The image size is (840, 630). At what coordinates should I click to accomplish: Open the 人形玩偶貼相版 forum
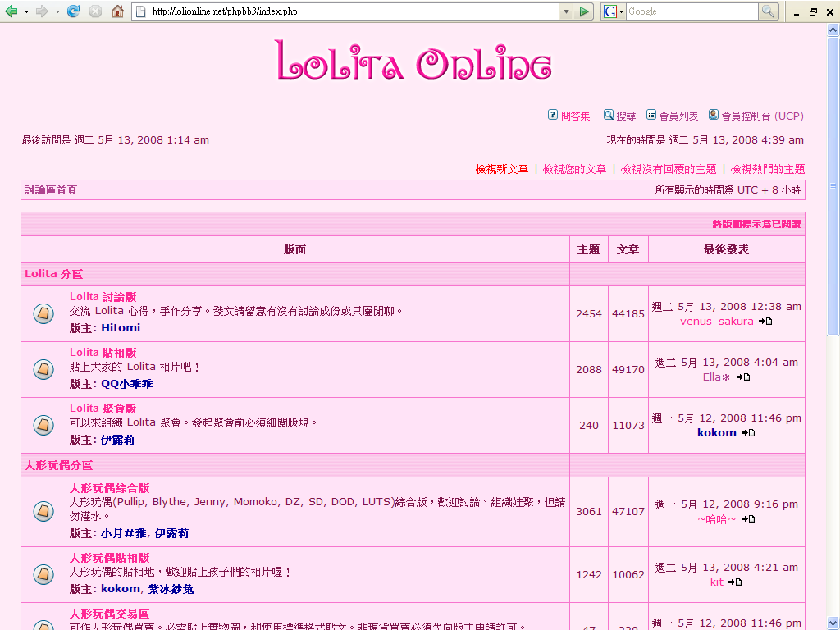coord(109,558)
